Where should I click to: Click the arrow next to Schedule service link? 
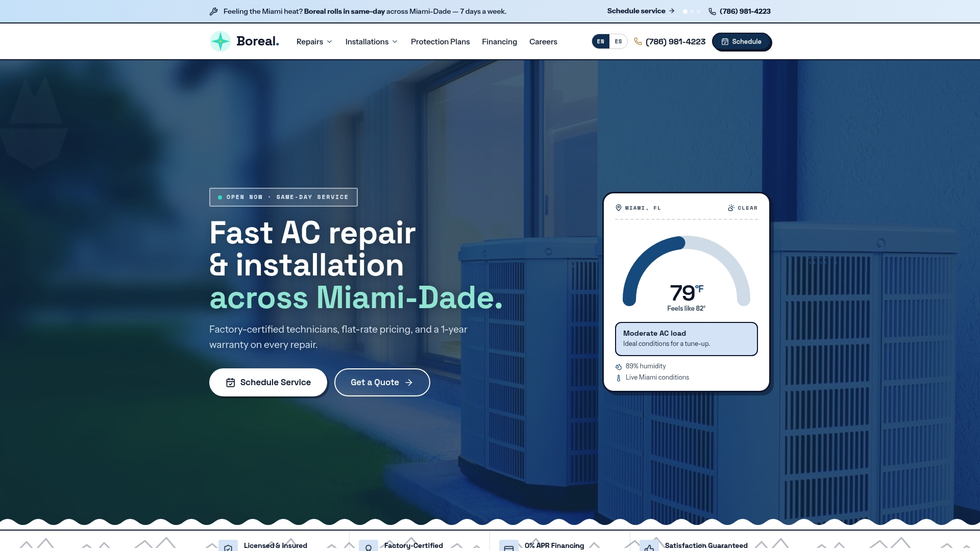pos(672,11)
